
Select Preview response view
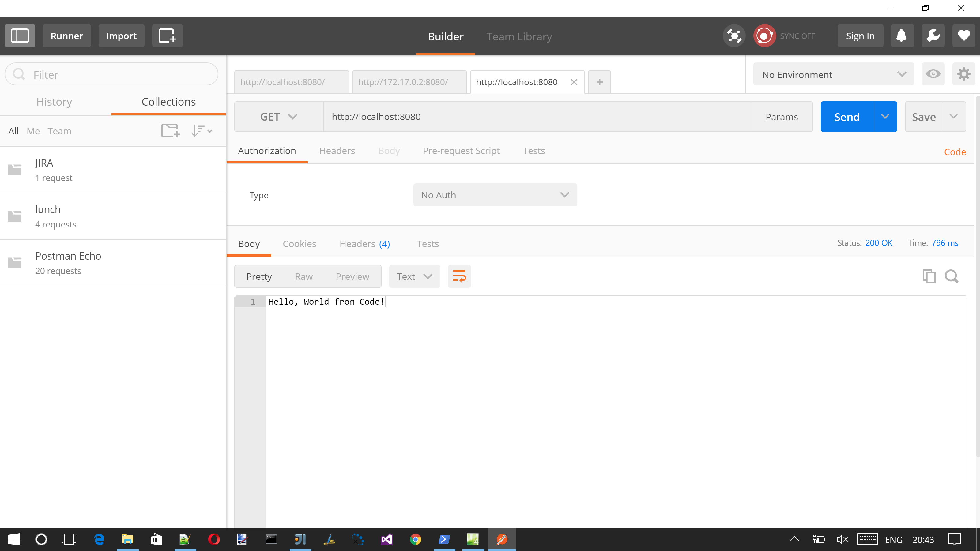coord(352,276)
